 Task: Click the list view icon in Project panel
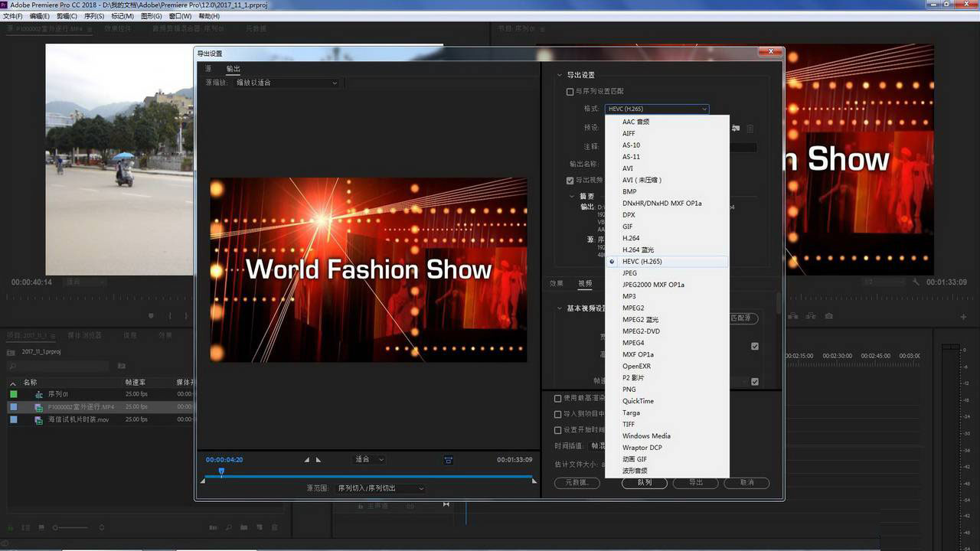pyautogui.click(x=25, y=527)
